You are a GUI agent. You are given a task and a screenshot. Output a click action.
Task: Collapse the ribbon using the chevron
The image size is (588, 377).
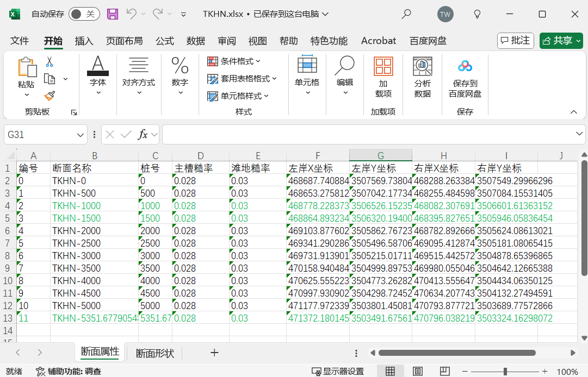tap(574, 112)
